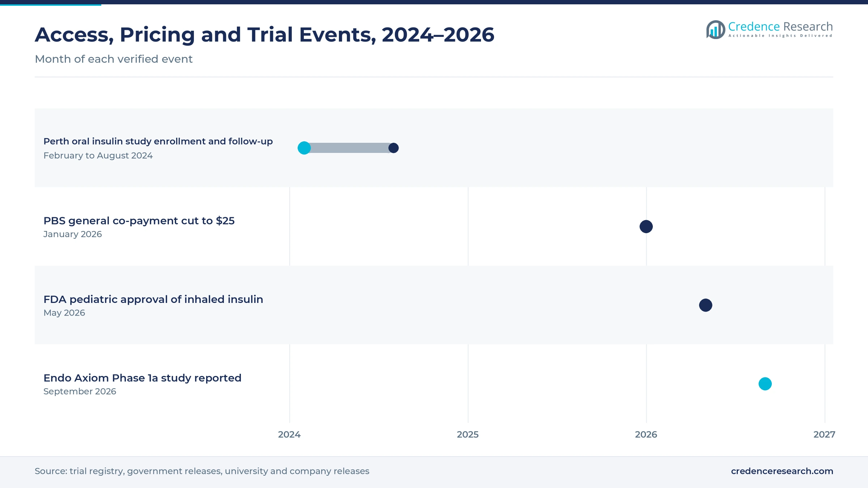Select the August 2024 end marker
The height and width of the screenshot is (488, 868).
(393, 148)
